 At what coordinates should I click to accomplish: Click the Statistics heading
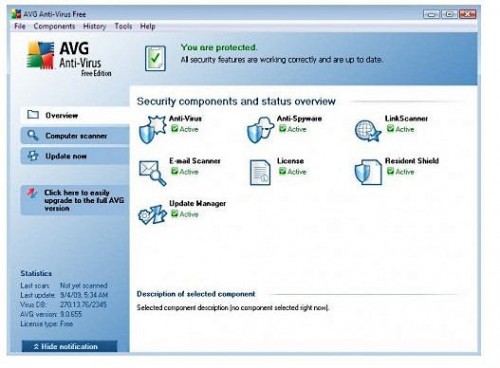(36, 273)
